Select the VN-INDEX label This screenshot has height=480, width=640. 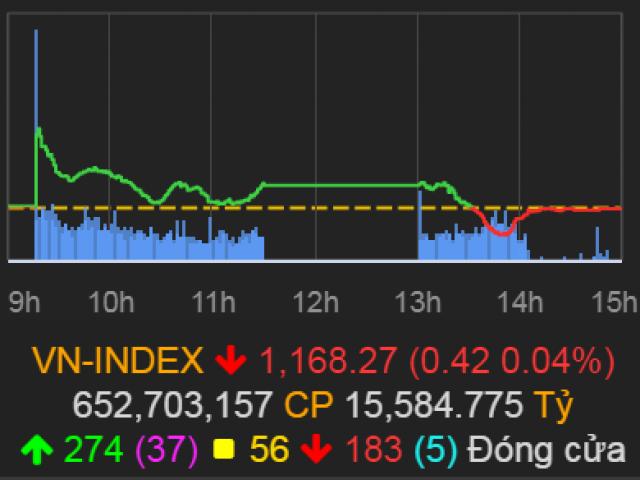[x=118, y=360]
